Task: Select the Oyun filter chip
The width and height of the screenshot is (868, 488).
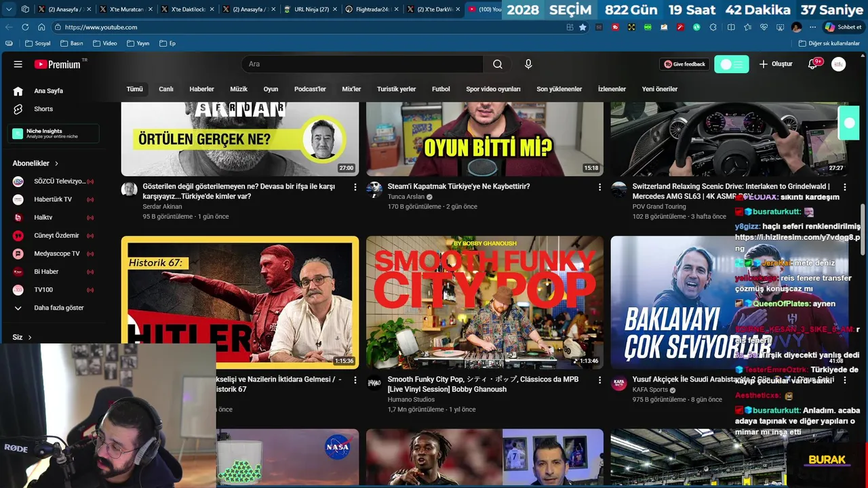Action: [x=271, y=89]
